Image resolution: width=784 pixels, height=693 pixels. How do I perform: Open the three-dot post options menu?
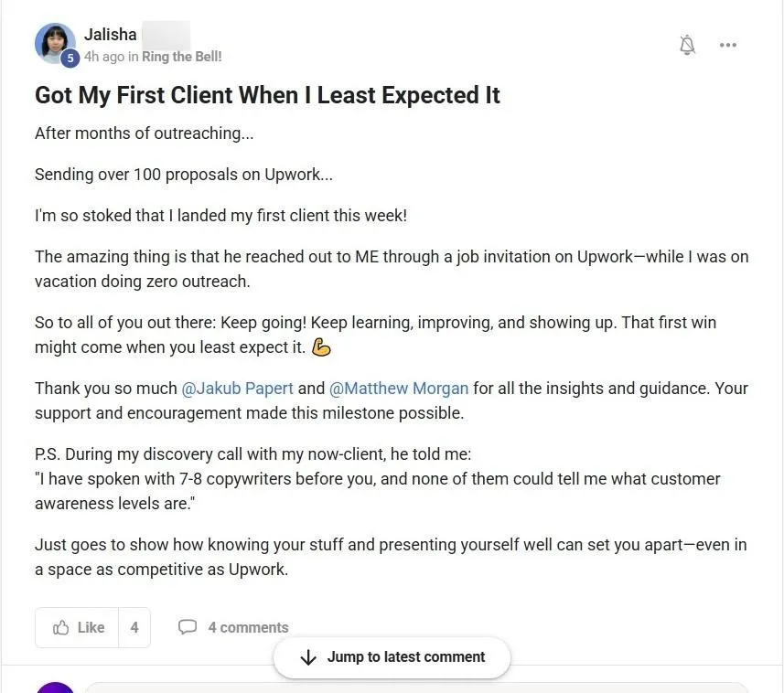tap(727, 45)
